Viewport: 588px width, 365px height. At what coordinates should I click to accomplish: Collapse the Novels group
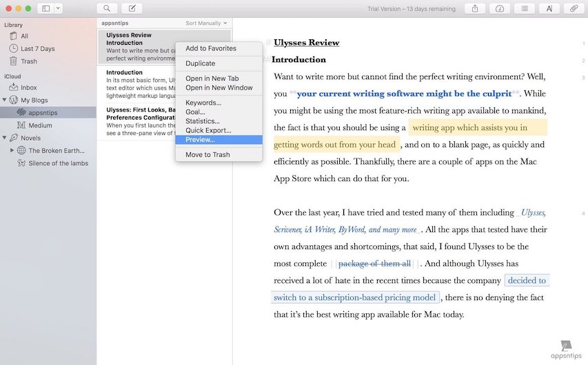click(6, 138)
